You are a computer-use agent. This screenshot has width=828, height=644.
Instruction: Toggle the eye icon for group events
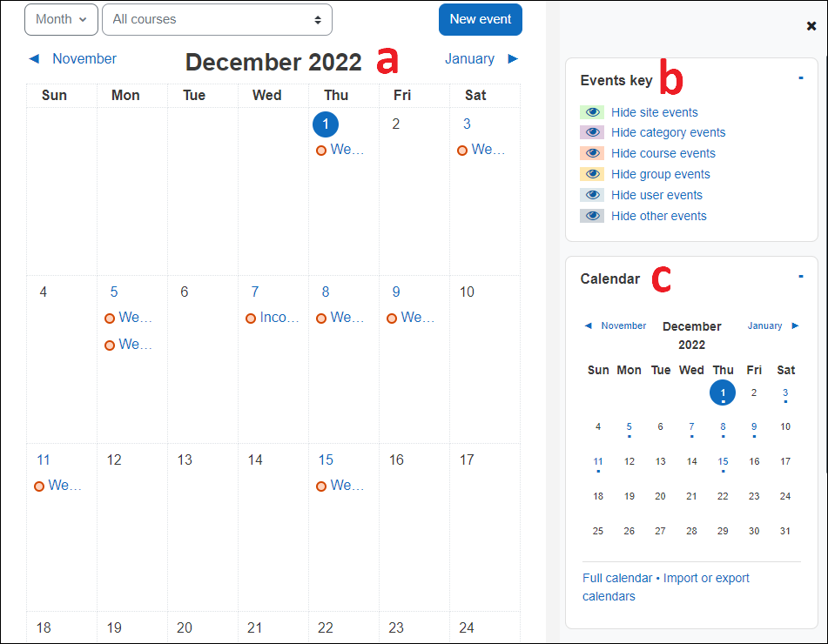[592, 173]
